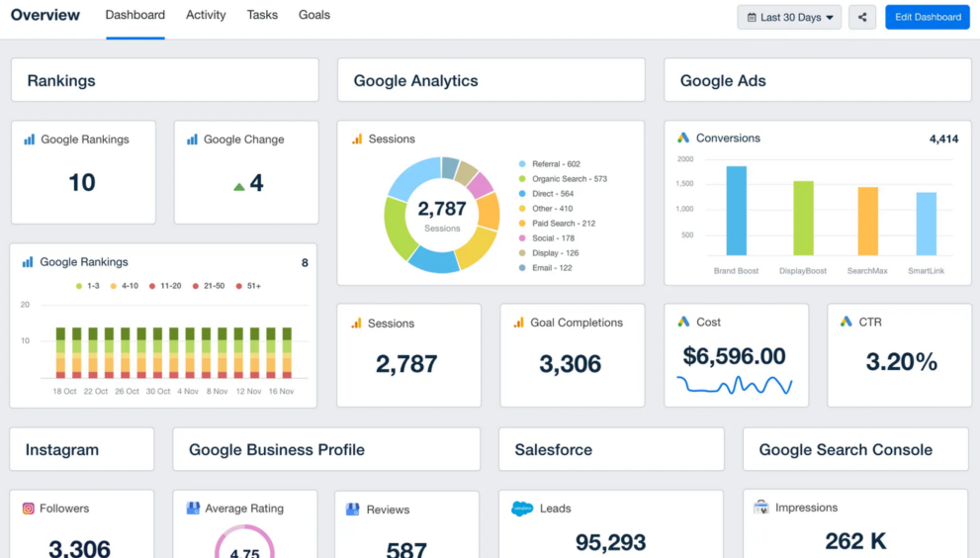Click the Google Ads icon next to CTR
Image resolution: width=980 pixels, height=558 pixels.
tap(846, 322)
